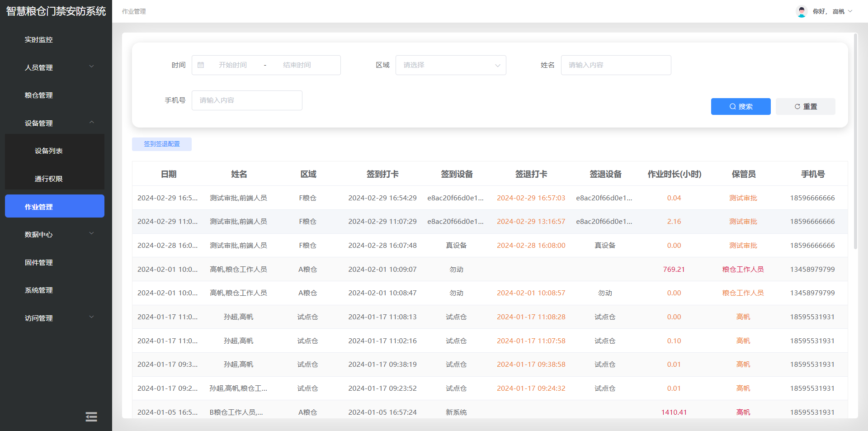868x431 pixels.
Task: Click the 2024-01-17 09:24:32 check-out time
Action: click(x=531, y=388)
